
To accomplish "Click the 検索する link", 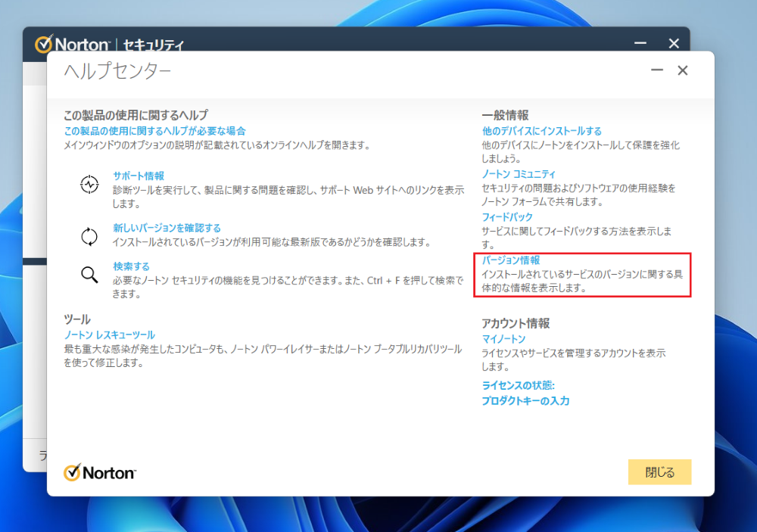I will click(131, 266).
